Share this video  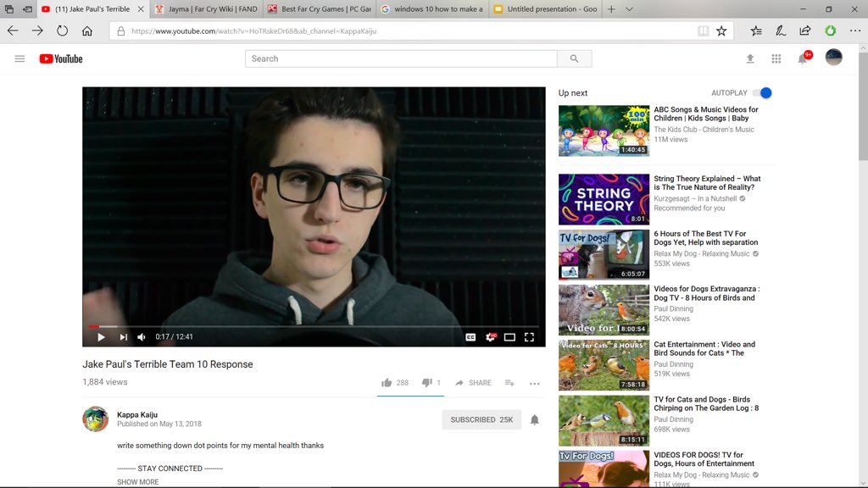pos(473,382)
